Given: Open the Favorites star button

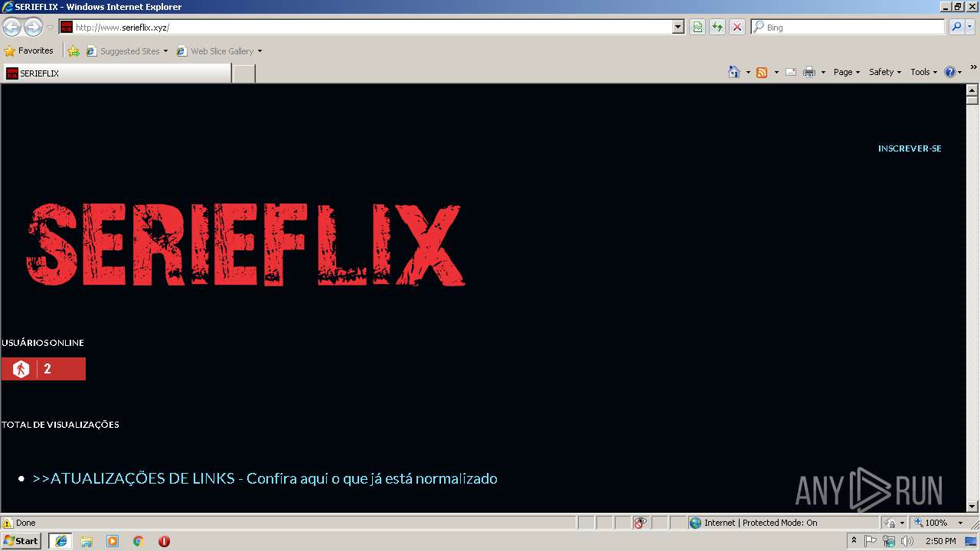Looking at the screenshot, I should pyautogui.click(x=29, y=51).
